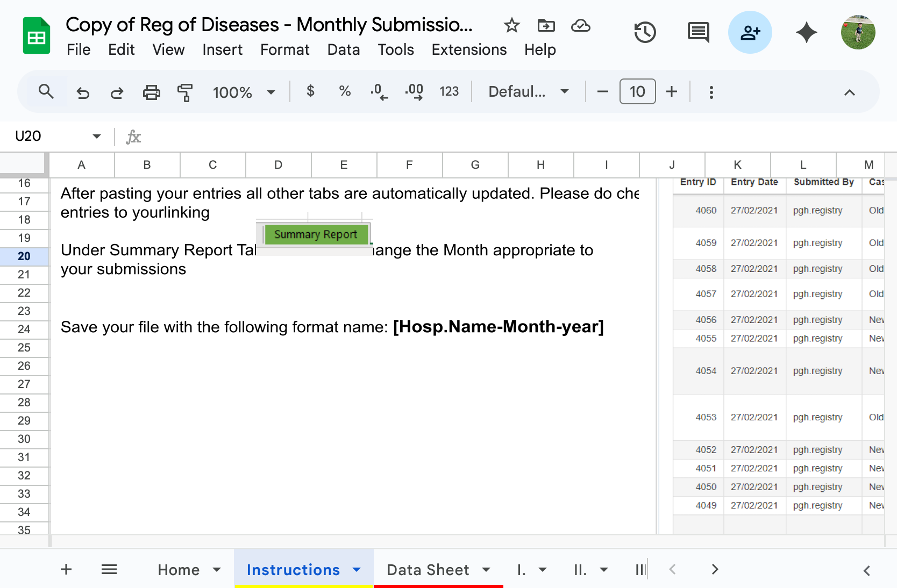Click the redo arrow icon
897x588 pixels.
[x=117, y=92]
